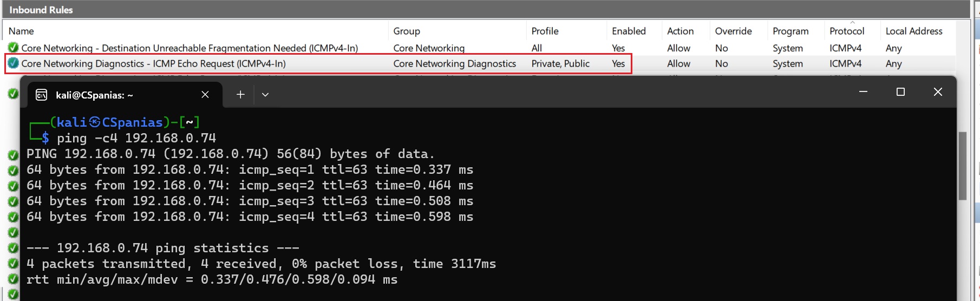Click the ICMPv4 protocol cell of Echo Request rule
The image size is (980, 301).
click(845, 63)
